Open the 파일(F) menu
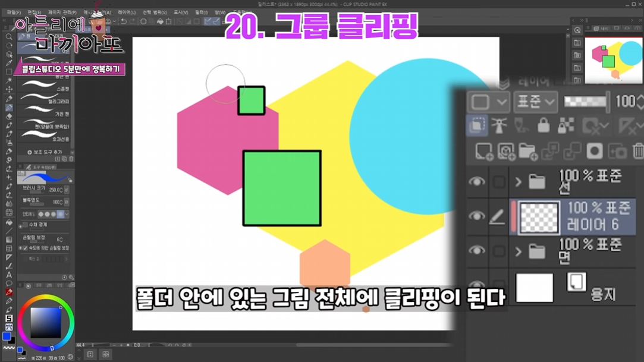The width and height of the screenshot is (644, 362). [x=14, y=12]
